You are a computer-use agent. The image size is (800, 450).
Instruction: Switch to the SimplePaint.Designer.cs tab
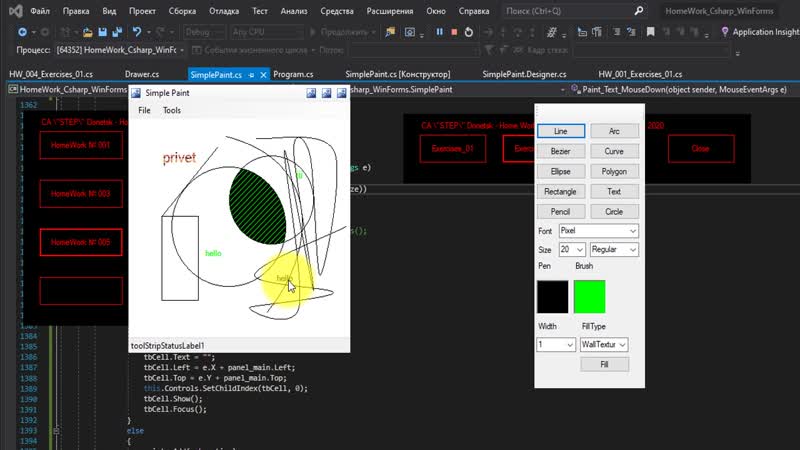(x=524, y=74)
